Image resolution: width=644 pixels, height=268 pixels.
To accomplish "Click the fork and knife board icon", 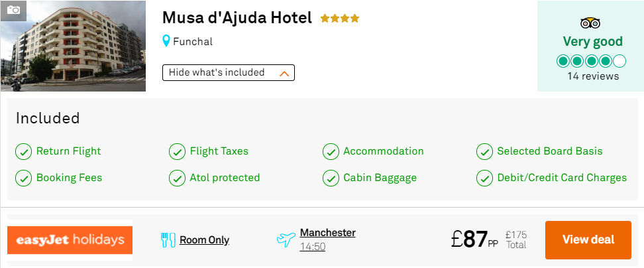I will tap(168, 239).
